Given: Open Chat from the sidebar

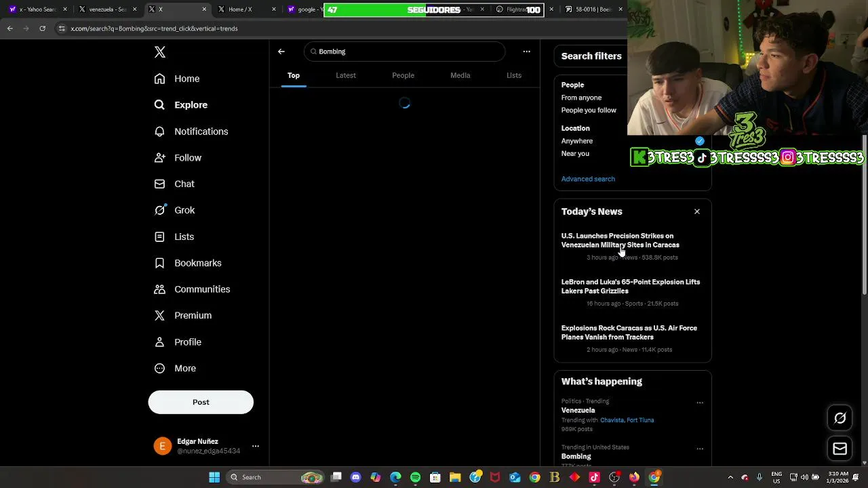Looking at the screenshot, I should click(174, 184).
